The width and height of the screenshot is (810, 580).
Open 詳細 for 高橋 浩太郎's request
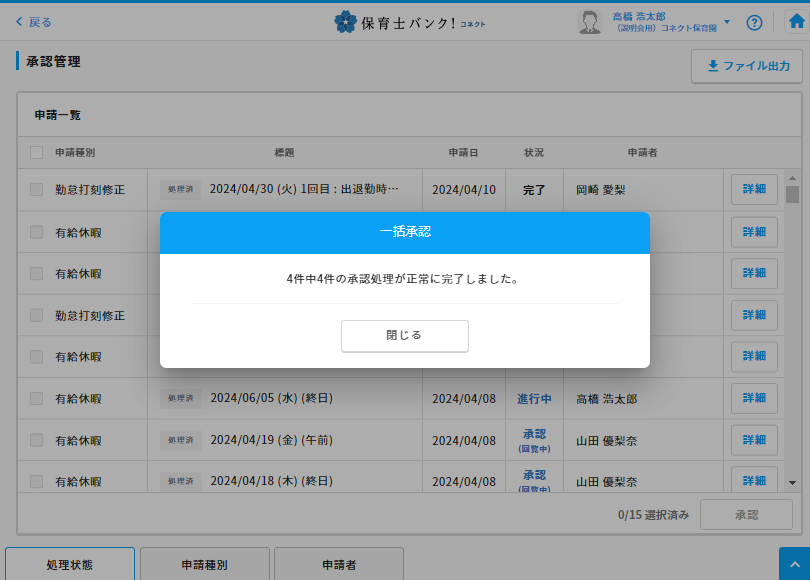(x=753, y=398)
